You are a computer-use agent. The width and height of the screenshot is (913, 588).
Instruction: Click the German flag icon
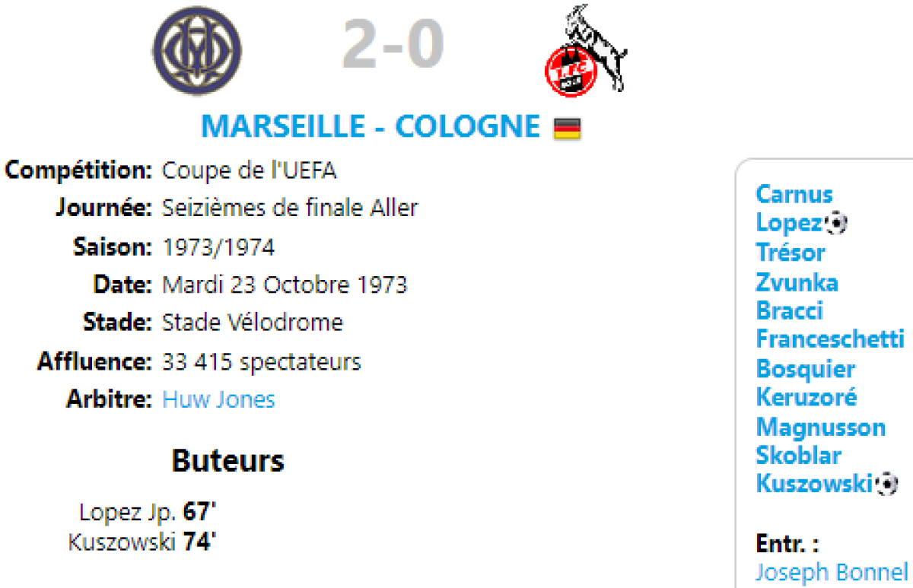coord(567,129)
